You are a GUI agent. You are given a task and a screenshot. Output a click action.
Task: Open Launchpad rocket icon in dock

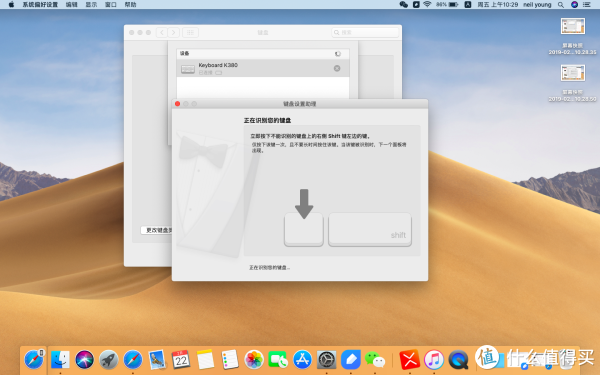[109, 360]
